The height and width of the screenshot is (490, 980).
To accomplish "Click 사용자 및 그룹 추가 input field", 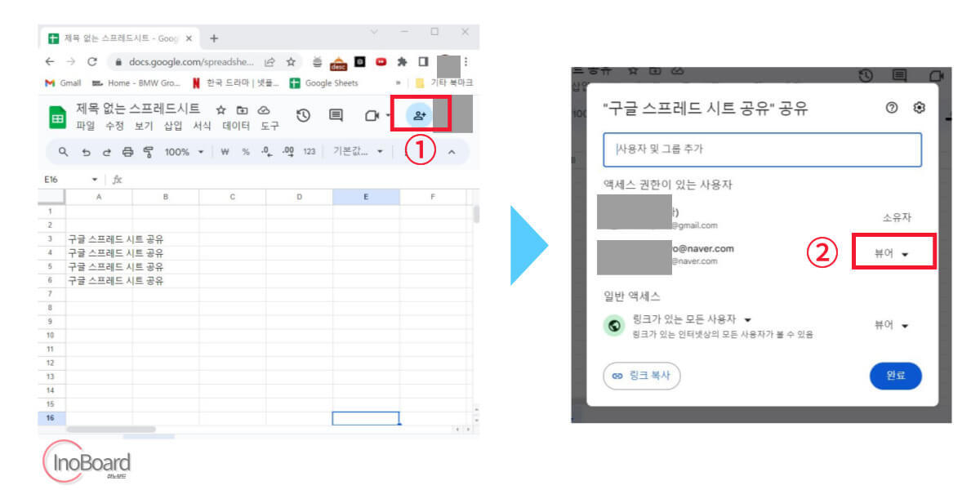I will [763, 149].
